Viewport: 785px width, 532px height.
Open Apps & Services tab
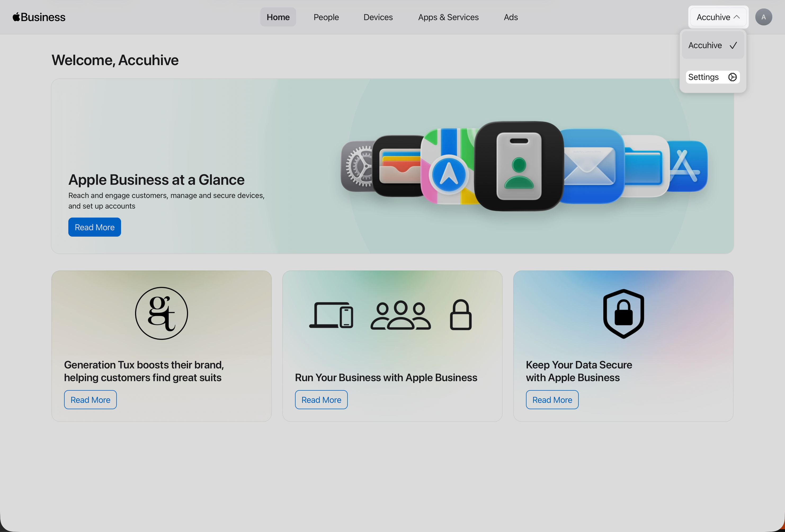pyautogui.click(x=448, y=17)
